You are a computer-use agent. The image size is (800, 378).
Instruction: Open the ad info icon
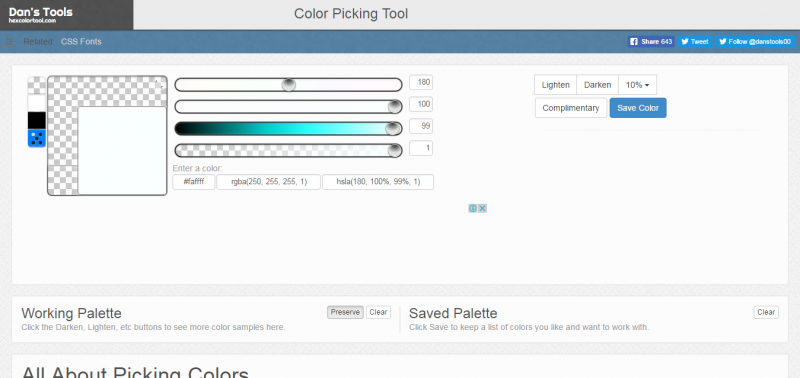473,208
